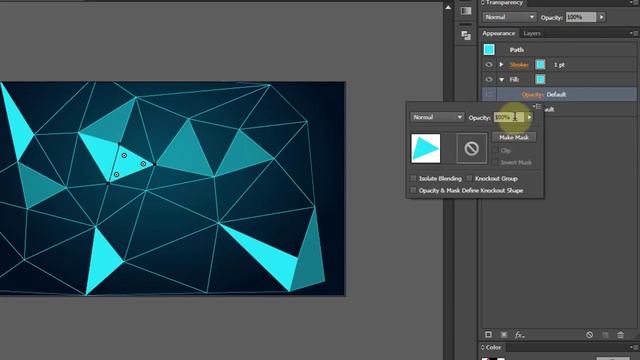Open the Appearance panel flyout menu
Screen dimensions: 640x360
633,33
